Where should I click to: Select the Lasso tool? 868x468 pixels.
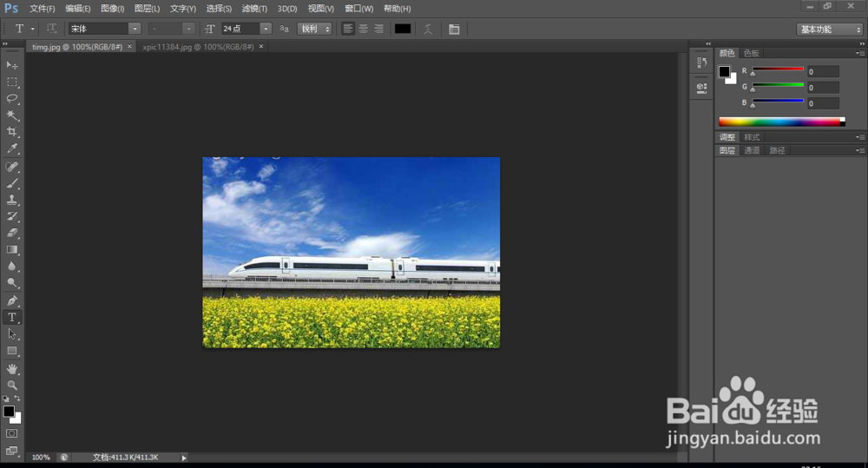(x=11, y=99)
